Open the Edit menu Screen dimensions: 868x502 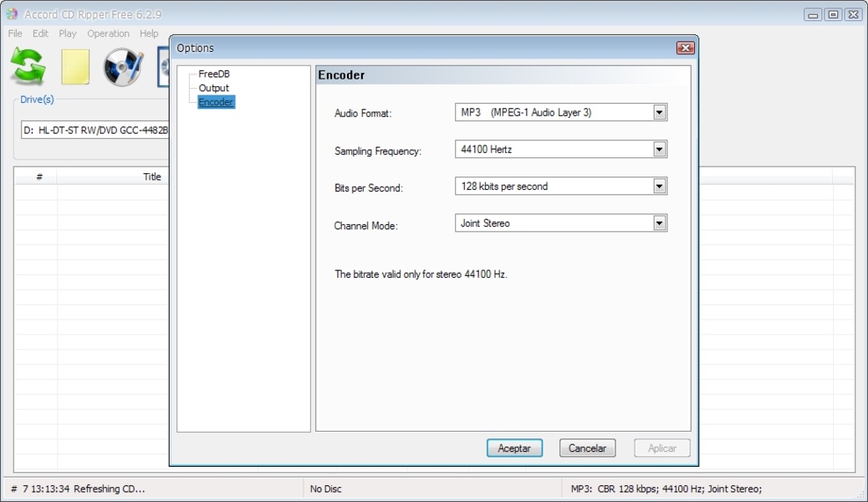point(40,33)
